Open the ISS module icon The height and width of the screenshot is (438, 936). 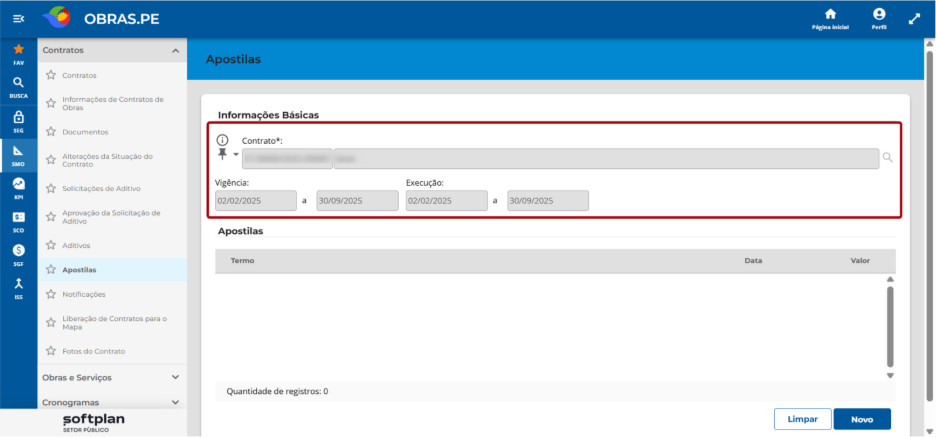19,288
